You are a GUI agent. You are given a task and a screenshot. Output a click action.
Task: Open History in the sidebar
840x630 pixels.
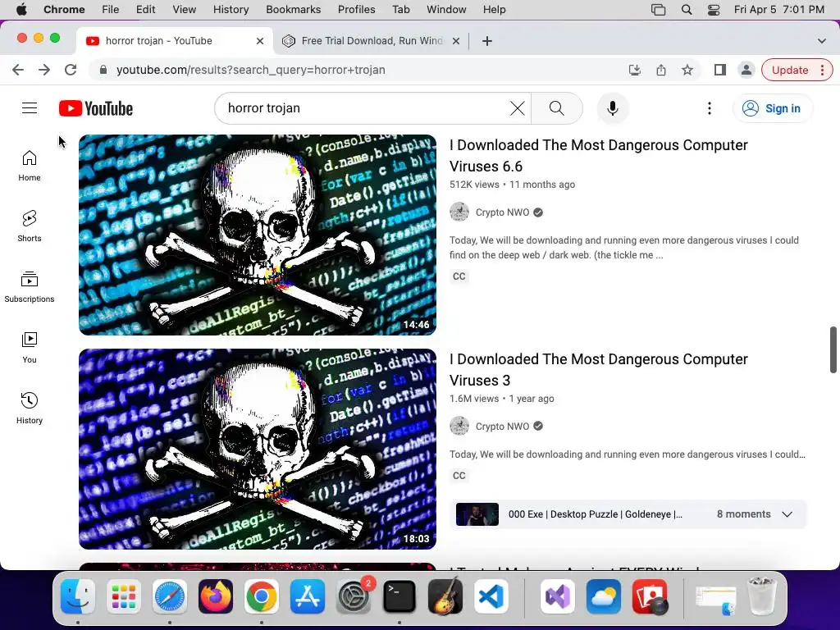pos(30,408)
